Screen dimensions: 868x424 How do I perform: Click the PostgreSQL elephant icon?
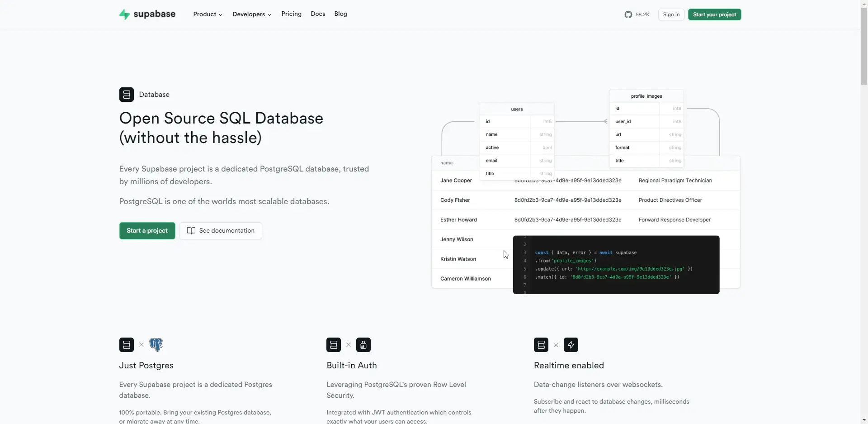point(156,345)
